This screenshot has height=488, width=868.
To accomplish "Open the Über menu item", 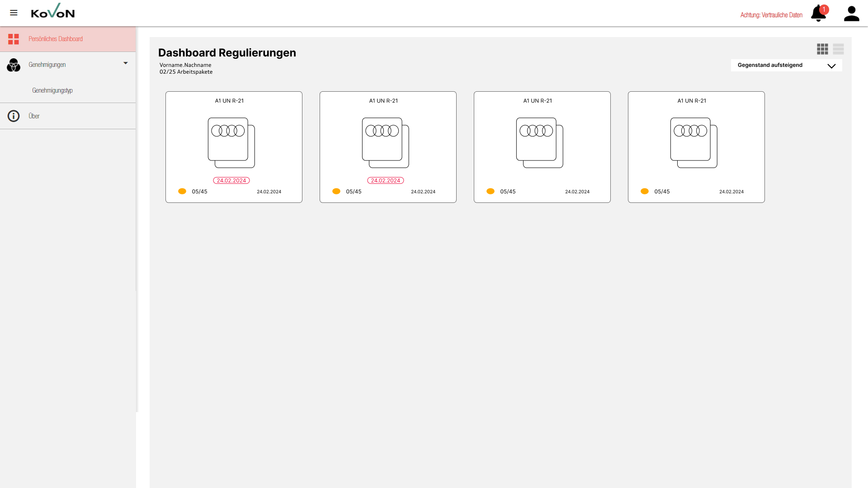I will click(x=34, y=116).
